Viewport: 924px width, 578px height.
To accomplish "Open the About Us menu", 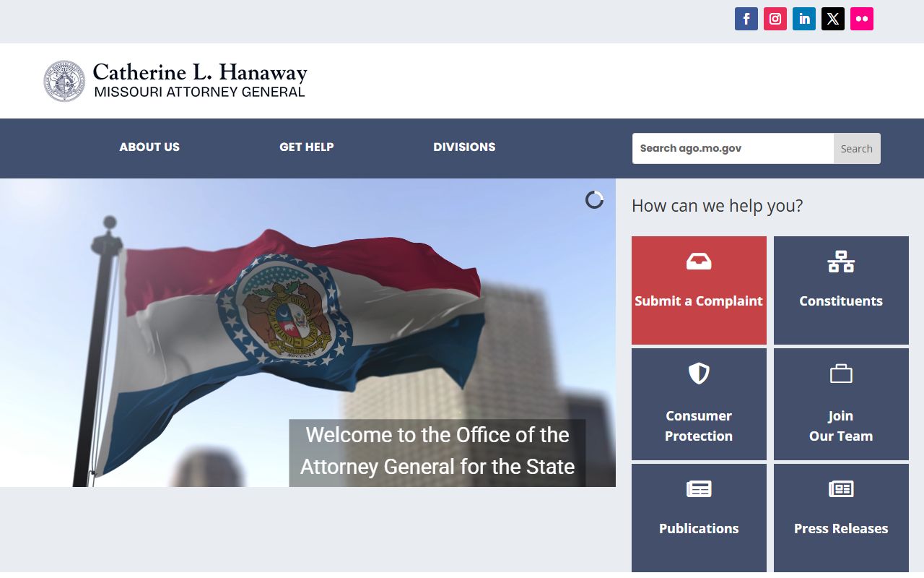I will coord(149,147).
